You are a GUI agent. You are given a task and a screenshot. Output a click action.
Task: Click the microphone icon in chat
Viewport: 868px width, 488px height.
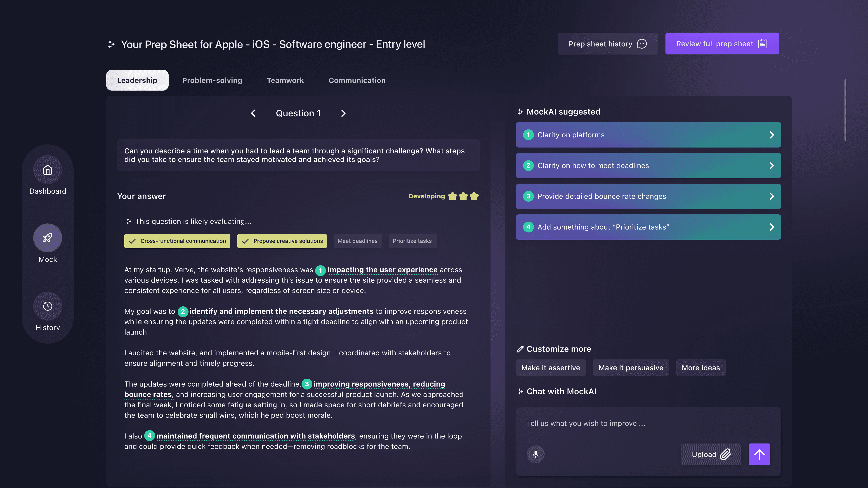click(x=535, y=454)
